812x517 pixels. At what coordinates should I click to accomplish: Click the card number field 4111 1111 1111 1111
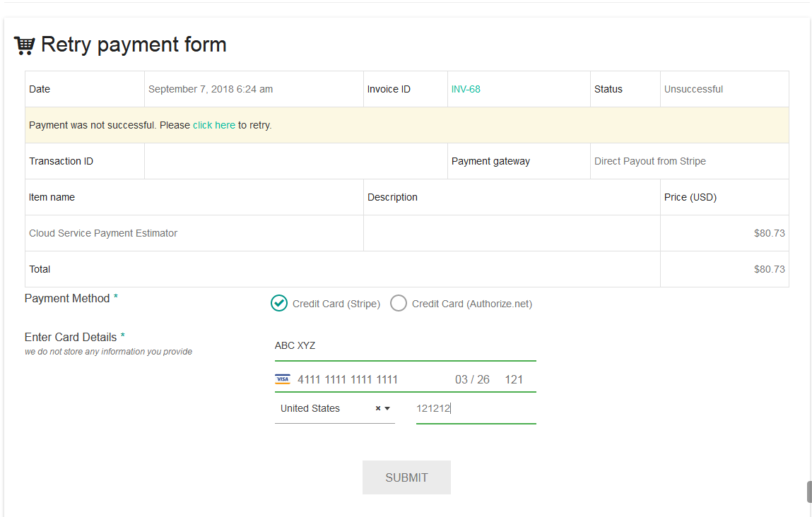pyautogui.click(x=348, y=379)
